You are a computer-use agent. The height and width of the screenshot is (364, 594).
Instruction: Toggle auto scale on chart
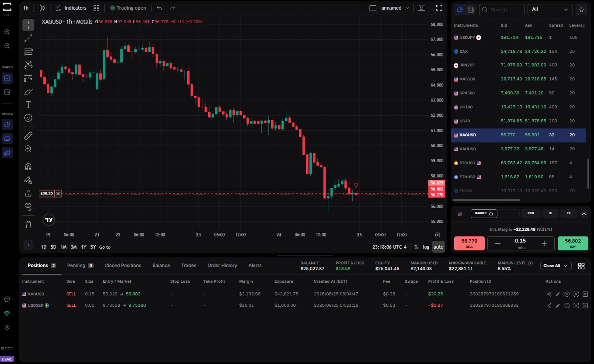click(438, 247)
